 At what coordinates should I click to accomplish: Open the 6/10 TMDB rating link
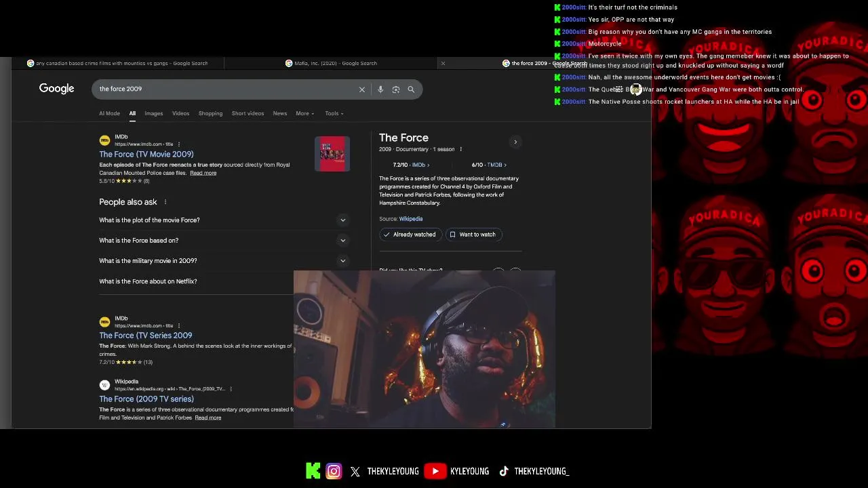pyautogui.click(x=489, y=165)
